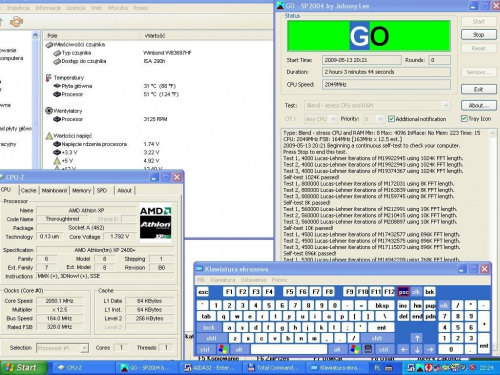Click the esc key on on-screen keyboard
The image size is (500, 375).
[x=203, y=292]
